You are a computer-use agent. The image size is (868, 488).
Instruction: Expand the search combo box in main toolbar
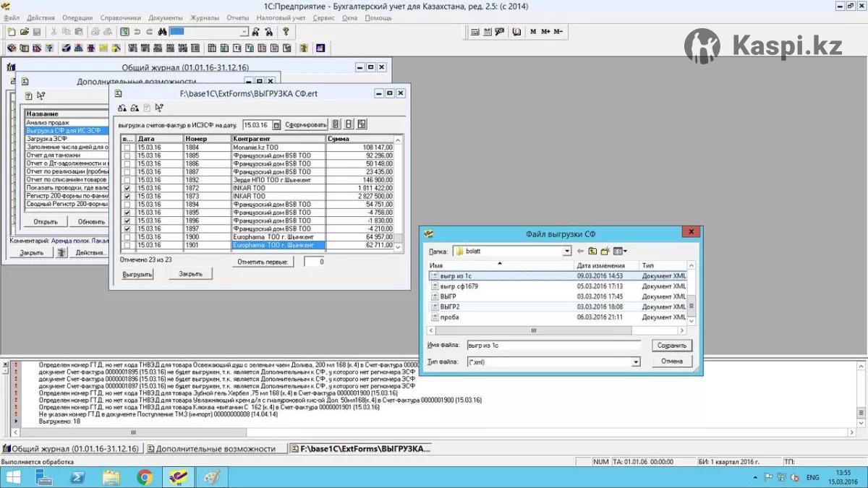pos(244,32)
